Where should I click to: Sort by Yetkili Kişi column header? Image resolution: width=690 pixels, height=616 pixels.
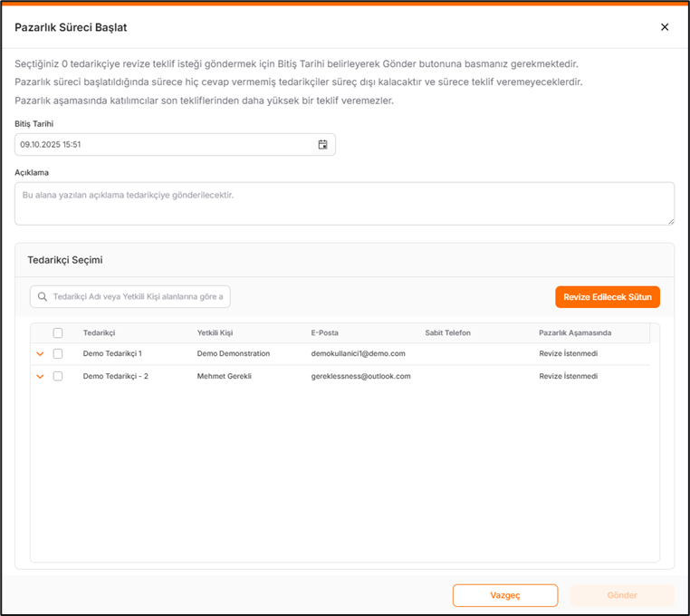pos(215,332)
